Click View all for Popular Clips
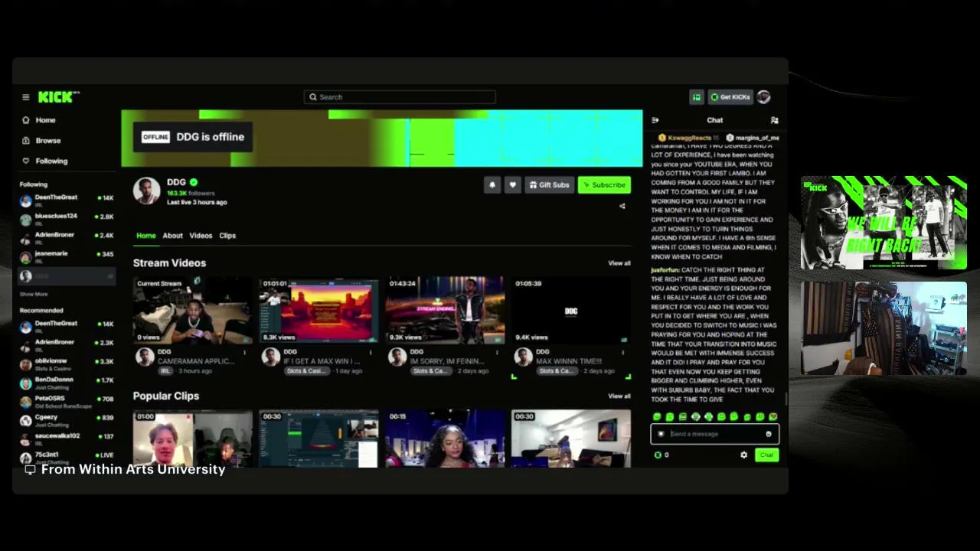Image resolution: width=980 pixels, height=551 pixels. pos(619,396)
